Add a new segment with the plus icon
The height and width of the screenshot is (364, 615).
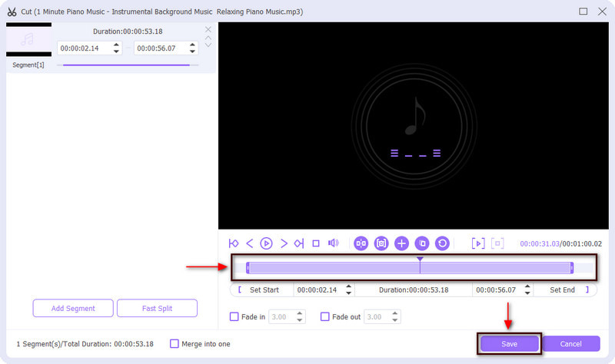tap(401, 243)
